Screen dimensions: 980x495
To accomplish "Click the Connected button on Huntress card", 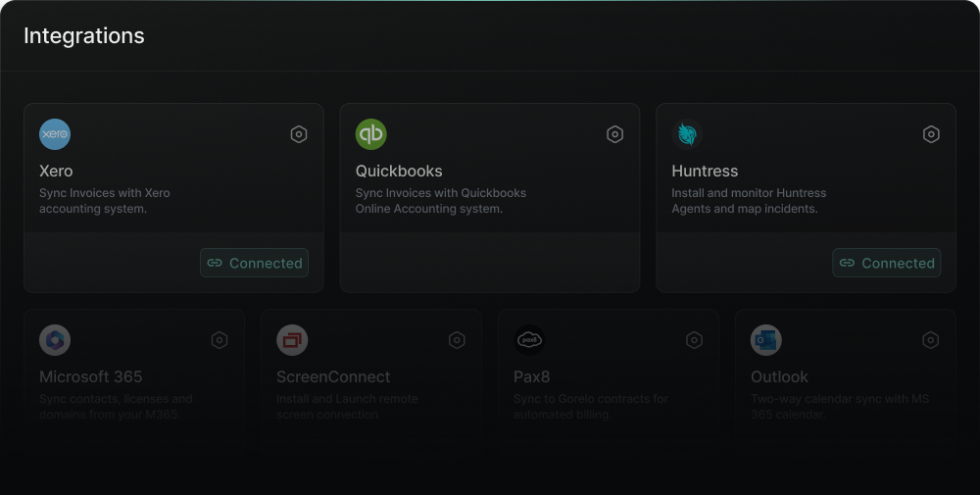I will [x=887, y=263].
